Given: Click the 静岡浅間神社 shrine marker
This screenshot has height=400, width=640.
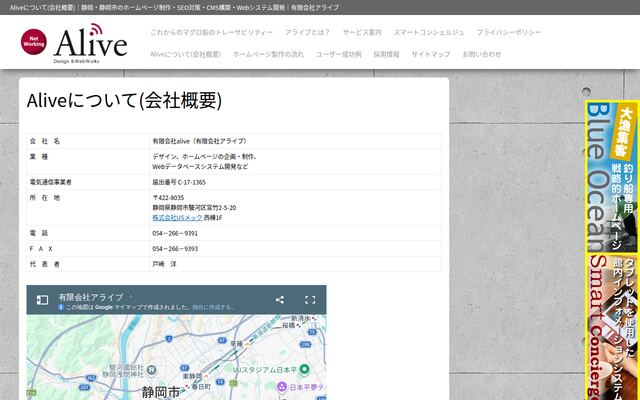Looking at the screenshot, I should coord(152,371).
